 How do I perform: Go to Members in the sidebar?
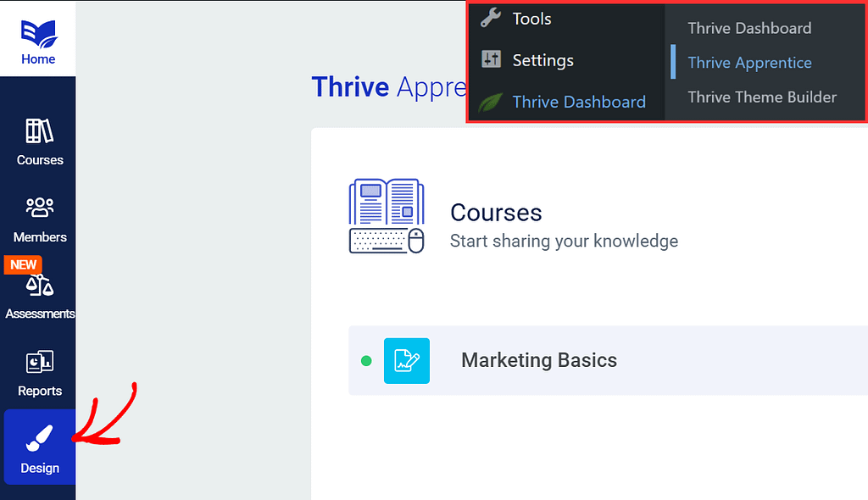point(39,219)
